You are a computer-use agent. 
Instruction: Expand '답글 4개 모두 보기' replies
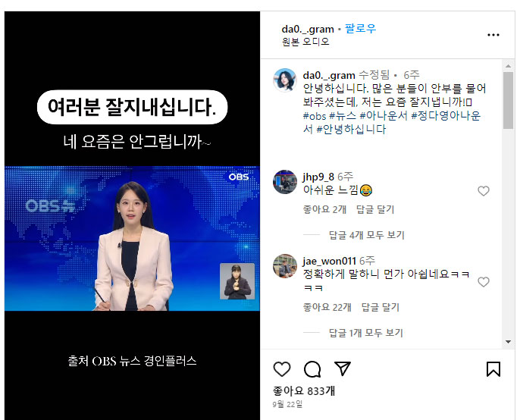point(366,235)
